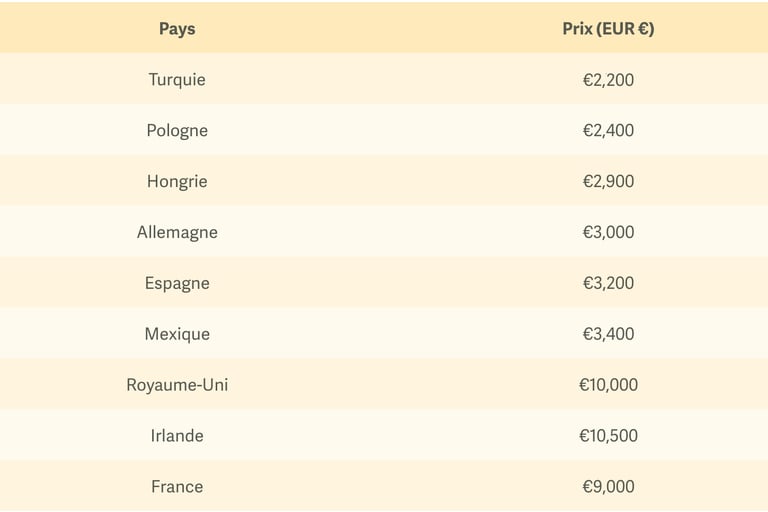Click the €2,400 price value

(608, 131)
